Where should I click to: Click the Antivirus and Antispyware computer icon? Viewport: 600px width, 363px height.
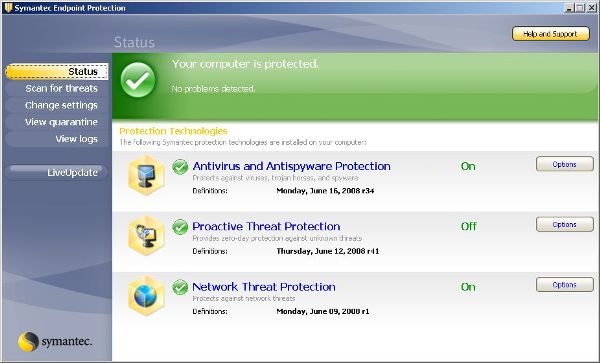(145, 176)
